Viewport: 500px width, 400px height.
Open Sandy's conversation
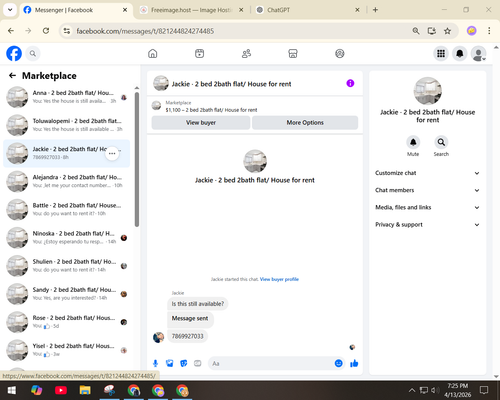[67, 294]
